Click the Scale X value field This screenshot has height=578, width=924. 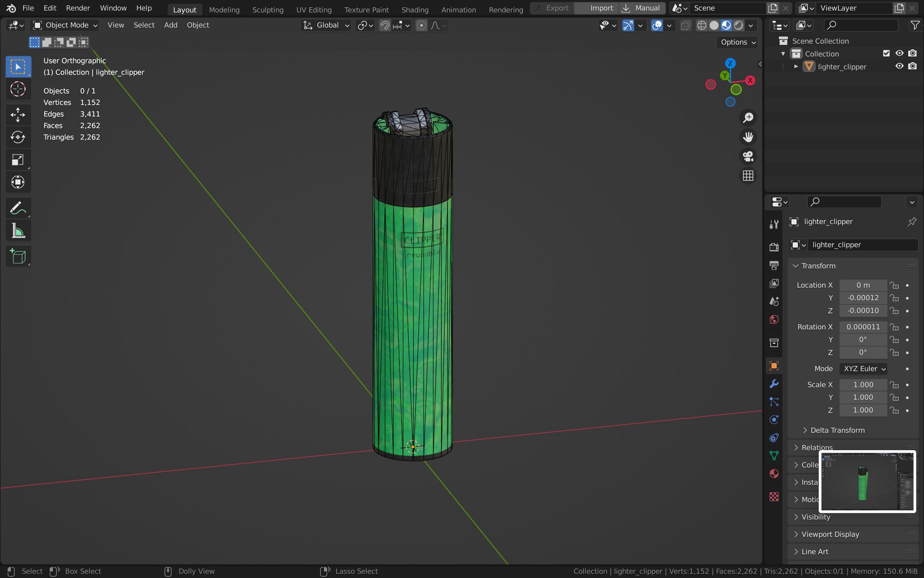(863, 385)
